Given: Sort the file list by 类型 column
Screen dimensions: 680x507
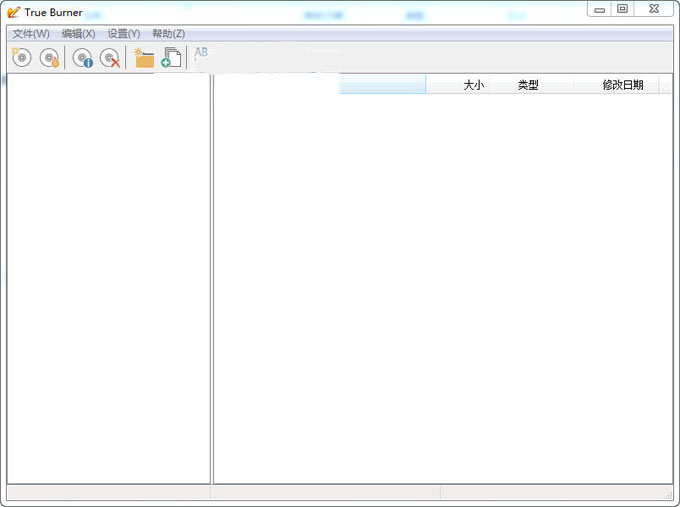Looking at the screenshot, I should 528,85.
